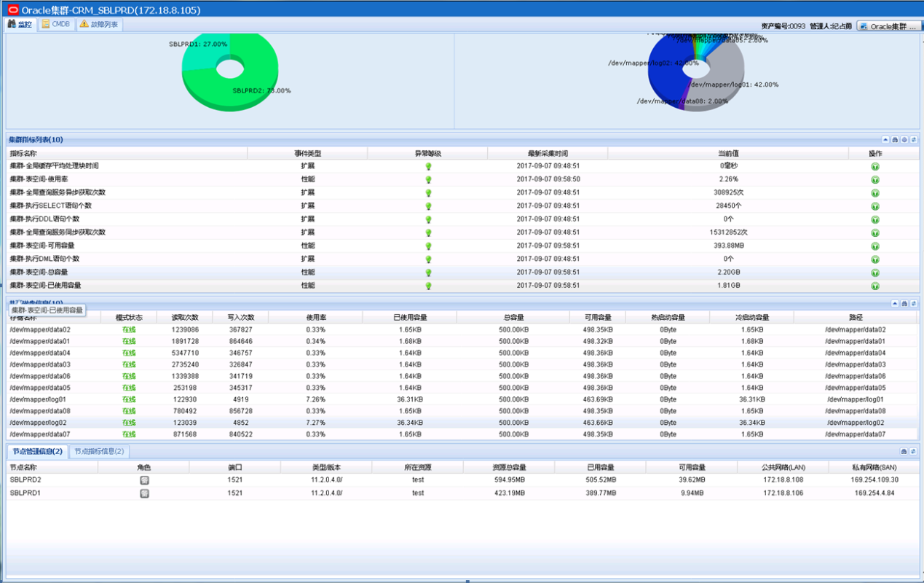
Task: Open the 故障列表 tab
Action: 99,25
